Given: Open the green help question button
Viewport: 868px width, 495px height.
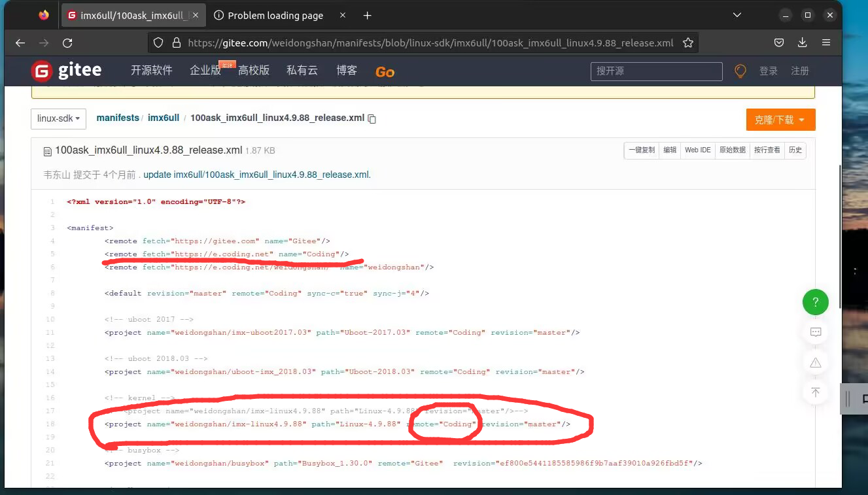Looking at the screenshot, I should 816,302.
